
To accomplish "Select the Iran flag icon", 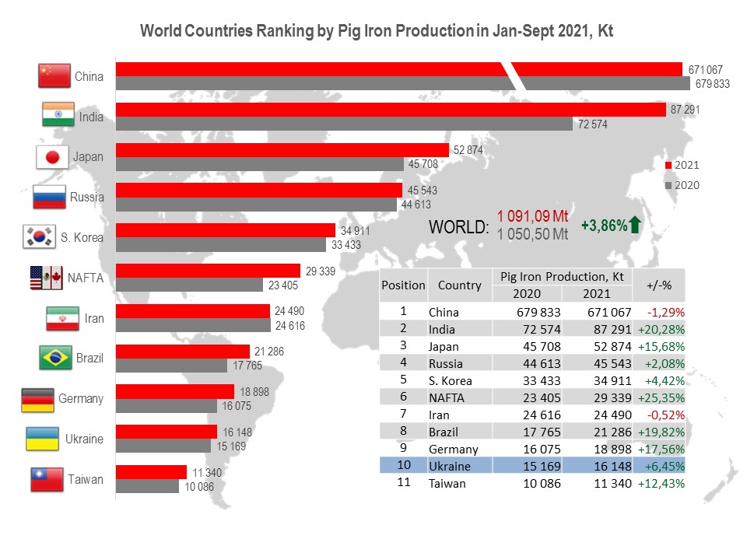I will click(58, 319).
